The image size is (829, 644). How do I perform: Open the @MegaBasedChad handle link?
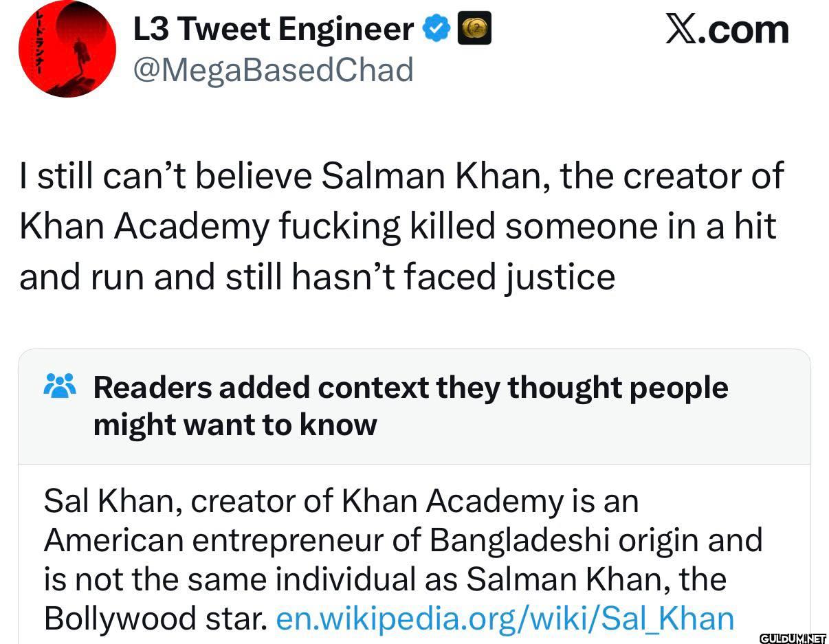[x=272, y=70]
